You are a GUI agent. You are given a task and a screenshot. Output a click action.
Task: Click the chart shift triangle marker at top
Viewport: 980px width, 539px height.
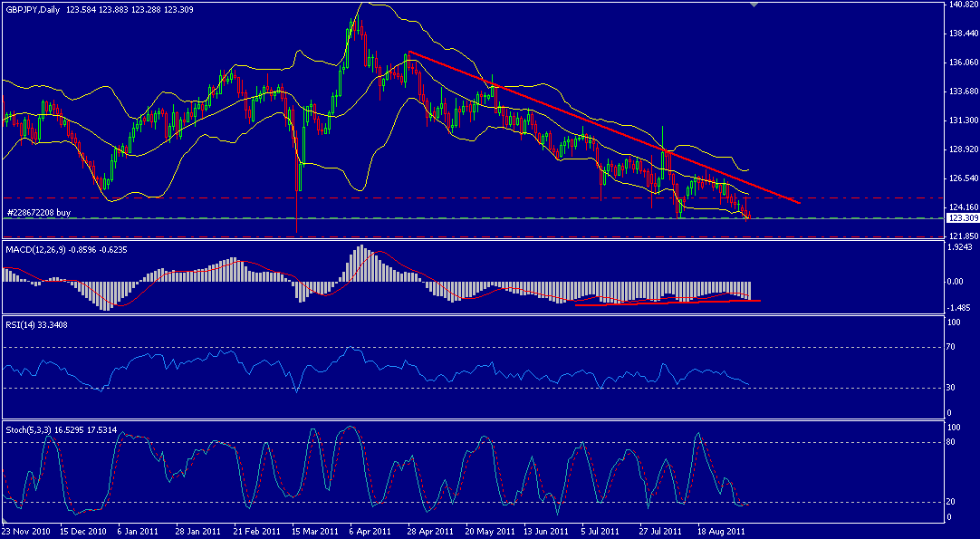(x=754, y=5)
